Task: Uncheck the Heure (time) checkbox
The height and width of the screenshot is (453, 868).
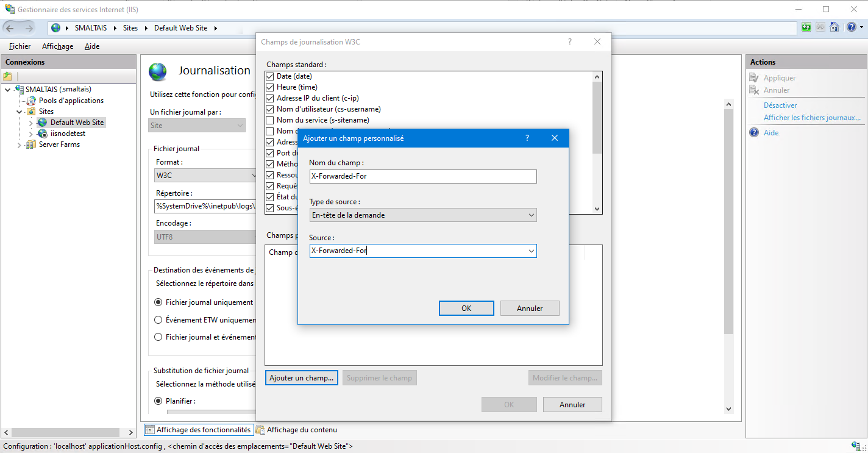Action: [270, 87]
